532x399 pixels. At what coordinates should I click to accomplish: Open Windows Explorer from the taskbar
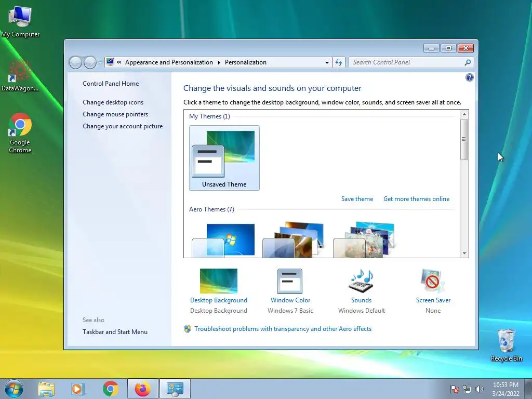pos(46,389)
